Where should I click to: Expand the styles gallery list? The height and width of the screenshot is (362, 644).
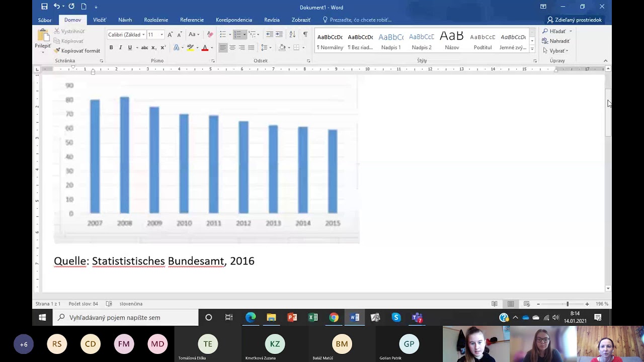[x=532, y=49]
